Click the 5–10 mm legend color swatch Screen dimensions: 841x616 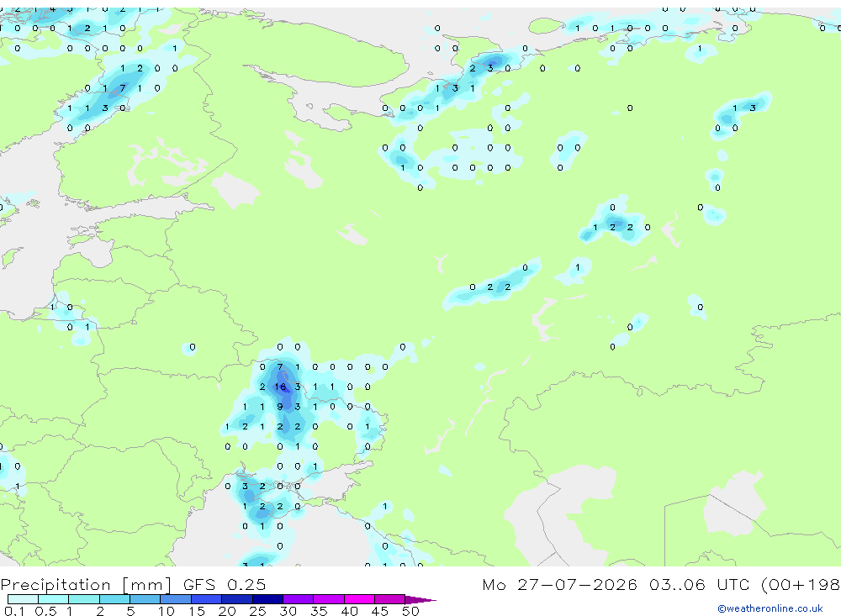[145, 599]
